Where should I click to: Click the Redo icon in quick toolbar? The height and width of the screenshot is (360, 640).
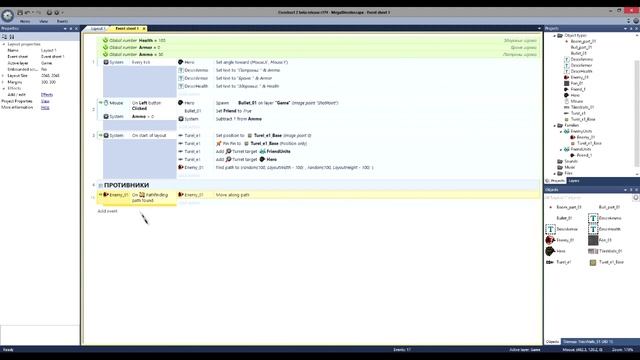click(38, 13)
